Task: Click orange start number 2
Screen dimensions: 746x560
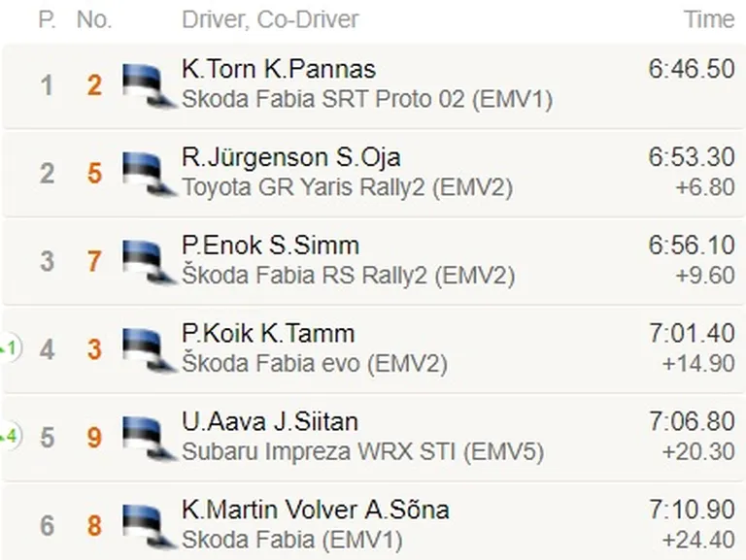Action: pos(94,85)
